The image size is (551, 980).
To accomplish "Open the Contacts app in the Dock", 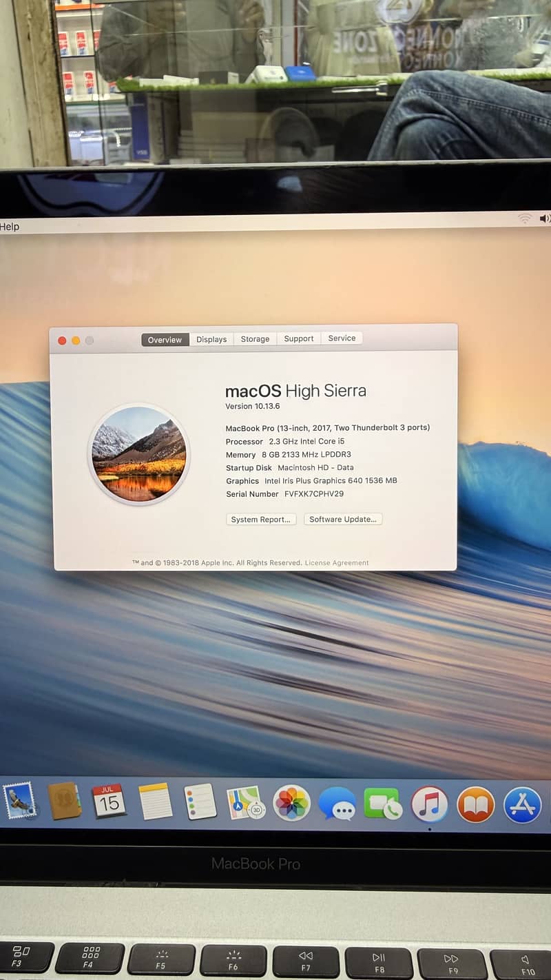I will coord(64,802).
